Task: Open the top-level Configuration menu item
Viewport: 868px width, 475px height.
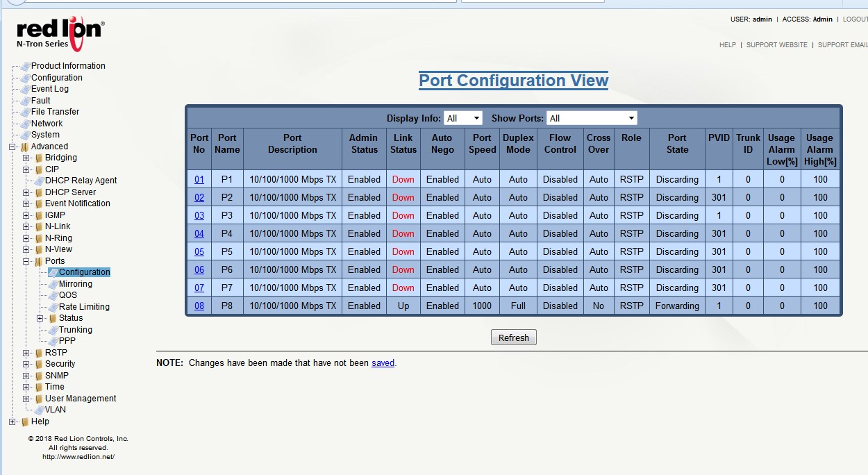Action: click(57, 78)
